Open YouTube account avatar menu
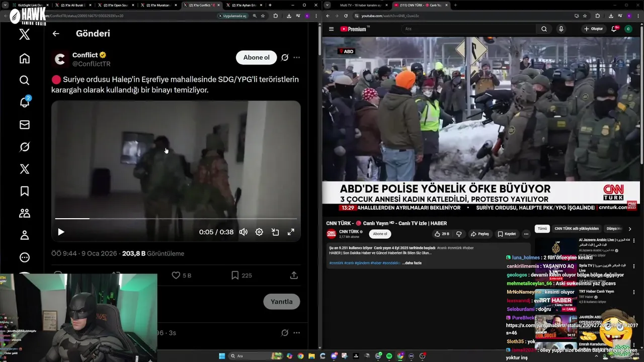Screen dimensions: 644x362 pos(628,29)
